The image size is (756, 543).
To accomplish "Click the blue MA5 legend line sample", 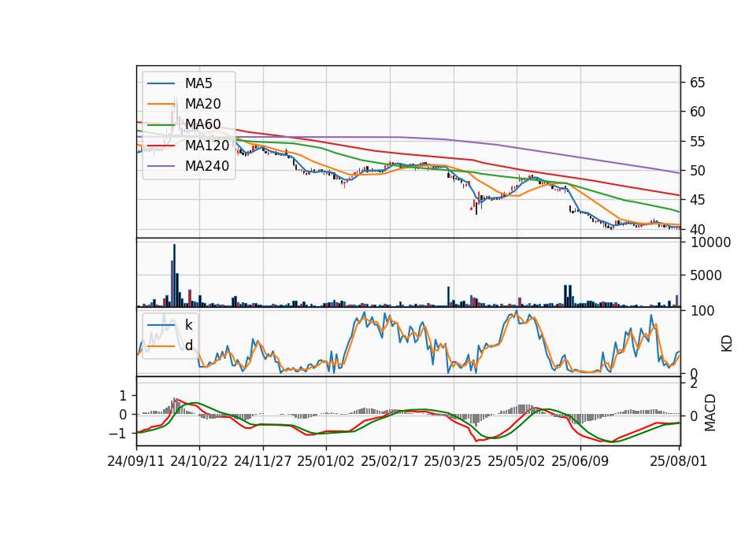I will point(161,83).
